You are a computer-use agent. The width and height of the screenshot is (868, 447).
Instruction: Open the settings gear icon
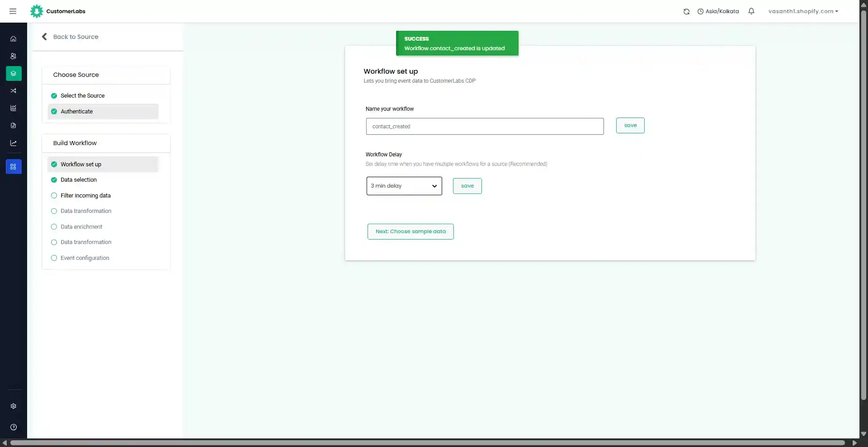[14, 406]
